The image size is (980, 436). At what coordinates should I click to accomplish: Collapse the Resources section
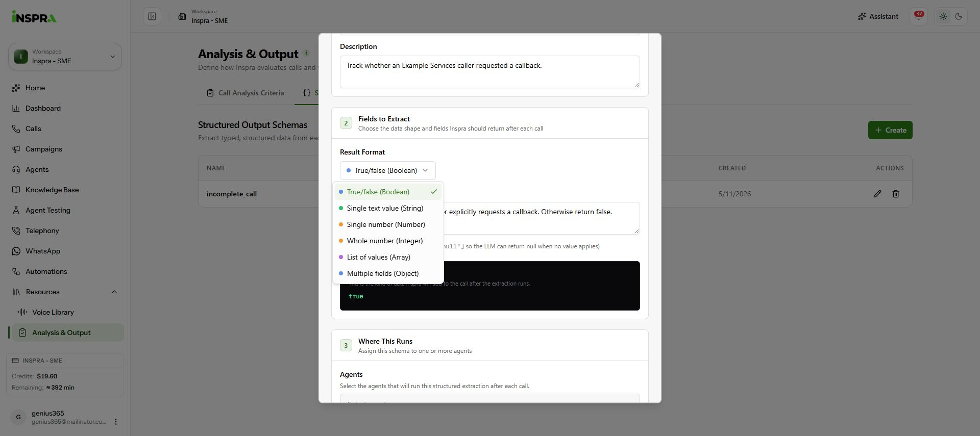click(x=65, y=292)
